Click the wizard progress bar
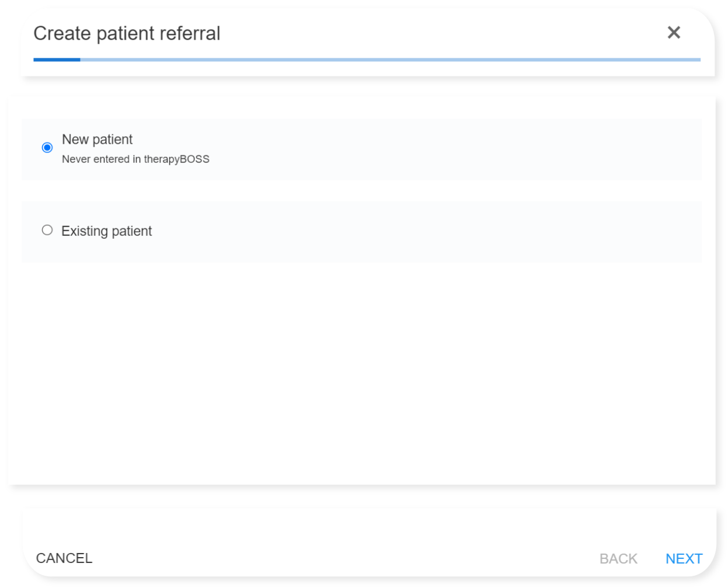Viewport: 728px width, 588px height. tap(367, 59)
